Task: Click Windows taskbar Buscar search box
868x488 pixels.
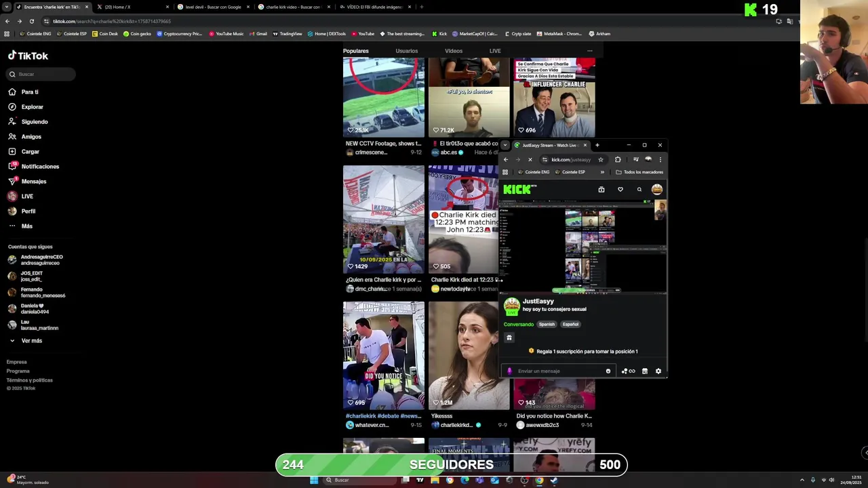Action: click(x=359, y=480)
